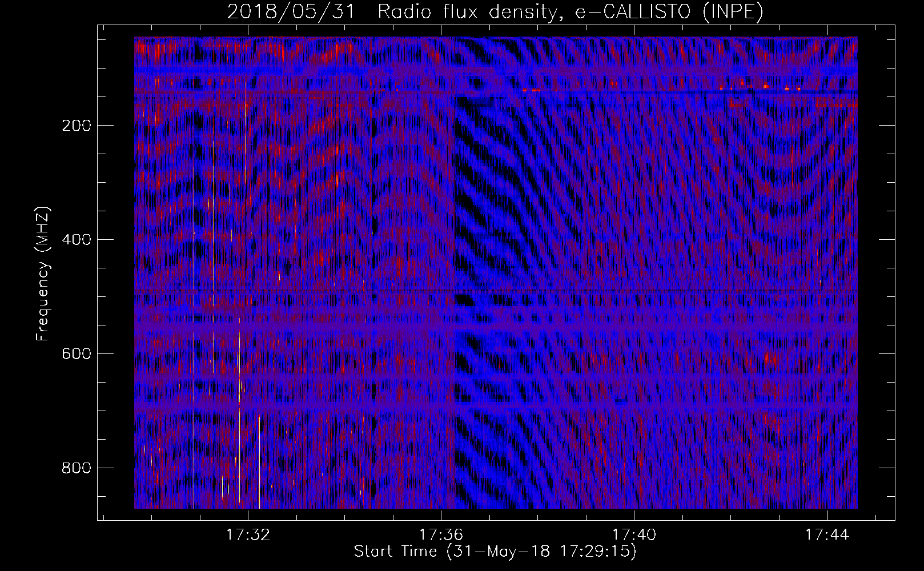Image resolution: width=924 pixels, height=571 pixels.
Task: Click the 17:36 time tick label
Action: (x=441, y=535)
